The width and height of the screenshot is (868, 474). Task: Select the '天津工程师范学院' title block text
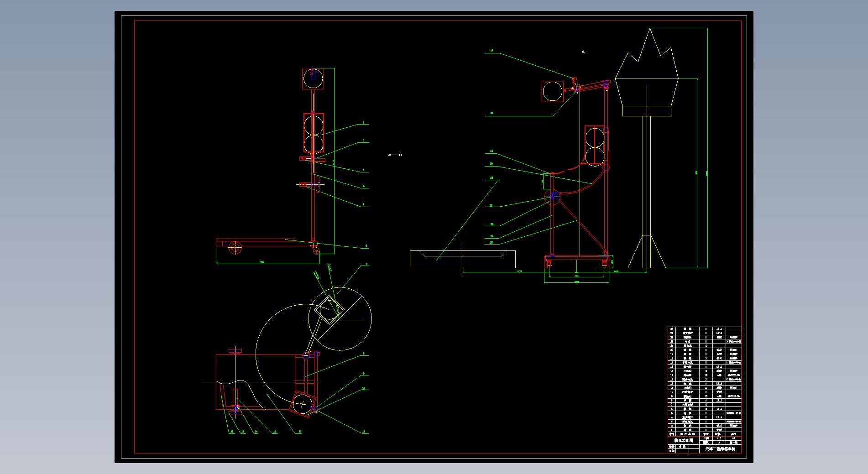click(x=721, y=449)
